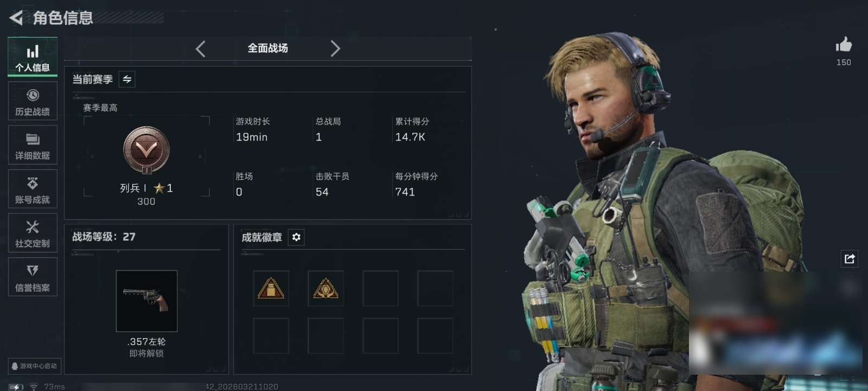Viewport: 868px width, 391px height.
Task: Tap the 游戏中心启动 button
Action: pyautogui.click(x=34, y=366)
